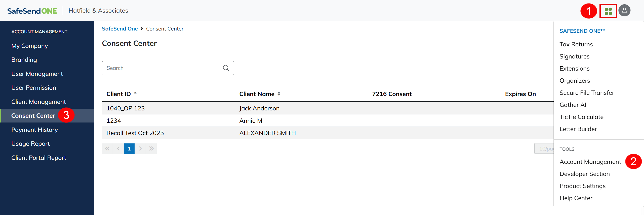644x215 pixels.
Task: Click the SafeSend One breadcrumb link
Action: click(120, 29)
